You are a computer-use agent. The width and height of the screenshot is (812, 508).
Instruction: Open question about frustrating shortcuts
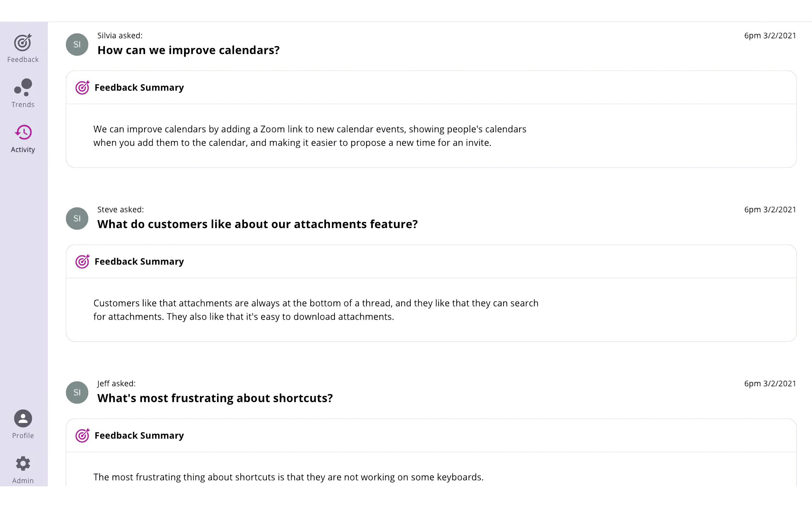tap(215, 398)
